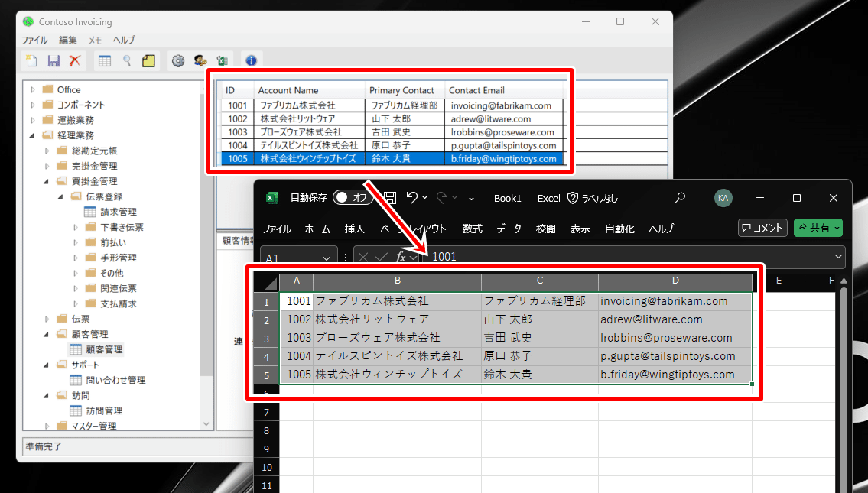Select the 訪問管理 tree item
Viewport: 868px width, 493px height.
(104, 410)
